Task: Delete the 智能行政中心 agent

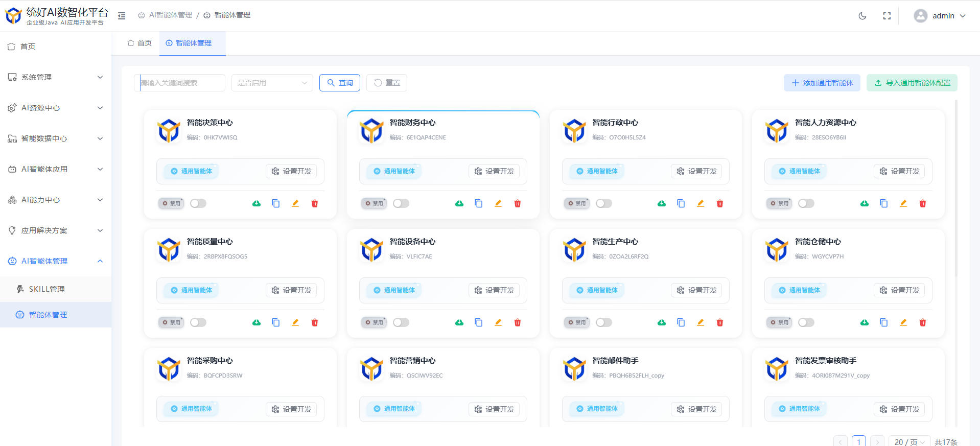Action: pyautogui.click(x=720, y=203)
